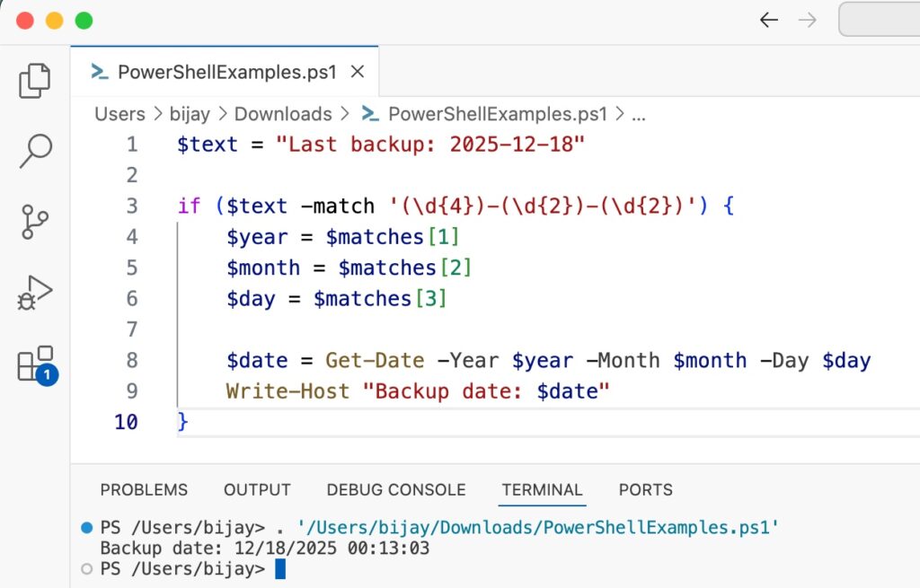This screenshot has width=920, height=588.
Task: Open the Source Control view
Action: coord(34,222)
